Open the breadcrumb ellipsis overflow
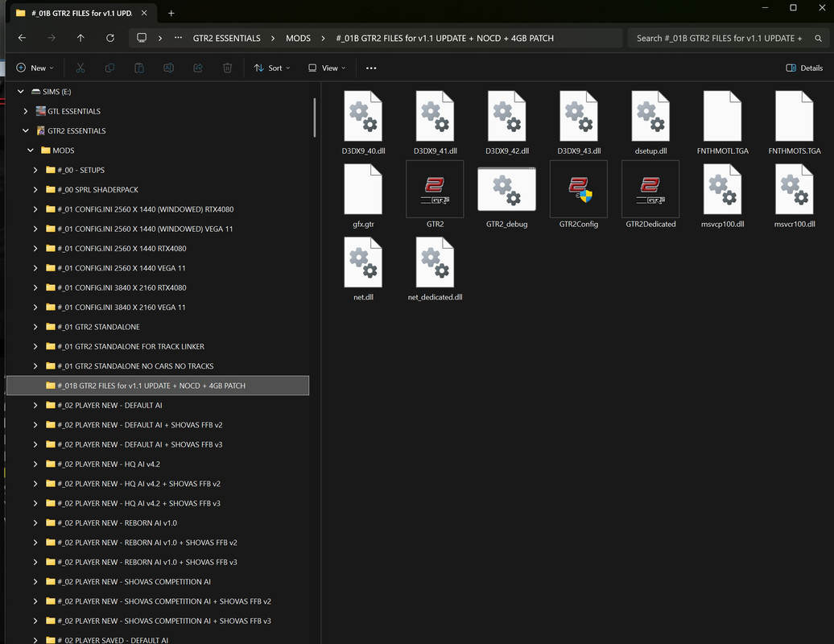This screenshot has height=644, width=834. tap(178, 38)
